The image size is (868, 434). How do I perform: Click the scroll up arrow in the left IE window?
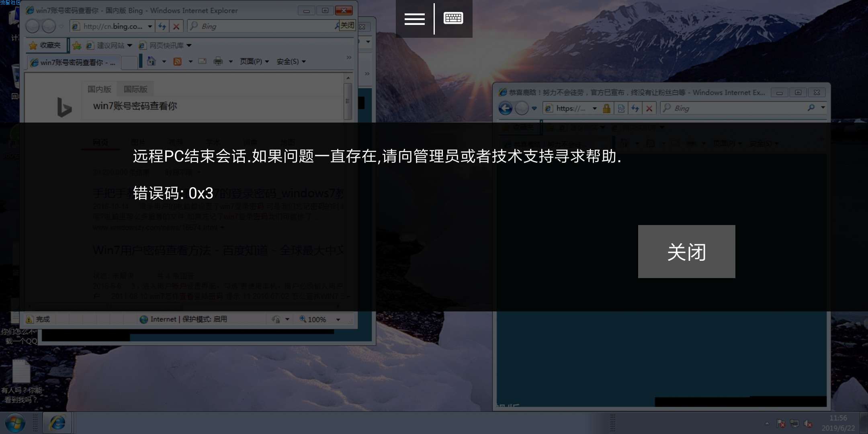click(x=348, y=78)
